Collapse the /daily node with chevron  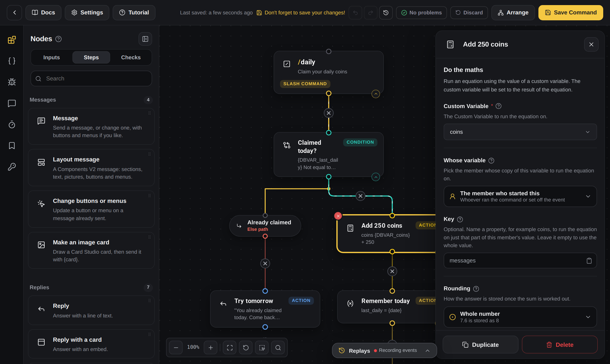click(376, 94)
